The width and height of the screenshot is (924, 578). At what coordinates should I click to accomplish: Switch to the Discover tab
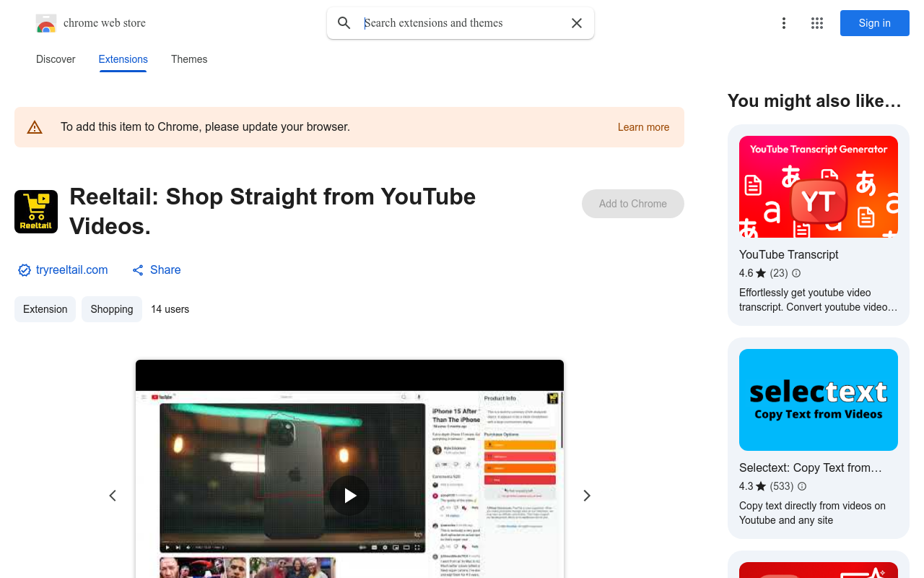56,59
